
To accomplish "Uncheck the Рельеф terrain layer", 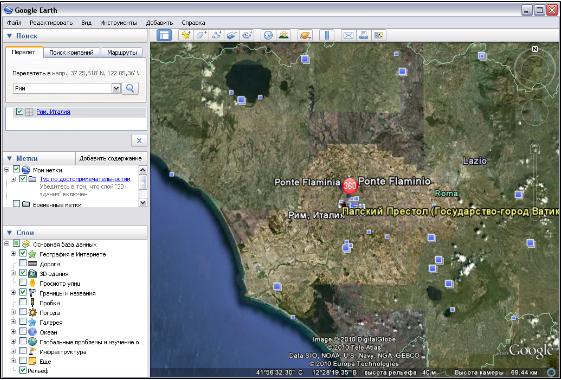I will point(23,370).
